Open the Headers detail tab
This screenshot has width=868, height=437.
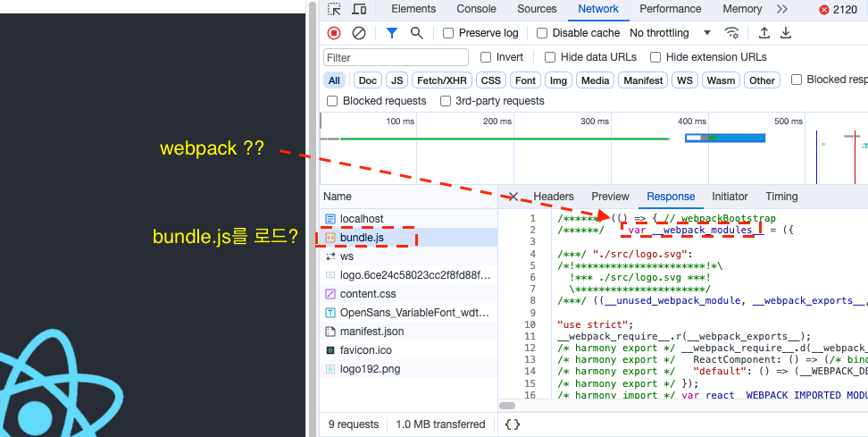[x=554, y=197]
